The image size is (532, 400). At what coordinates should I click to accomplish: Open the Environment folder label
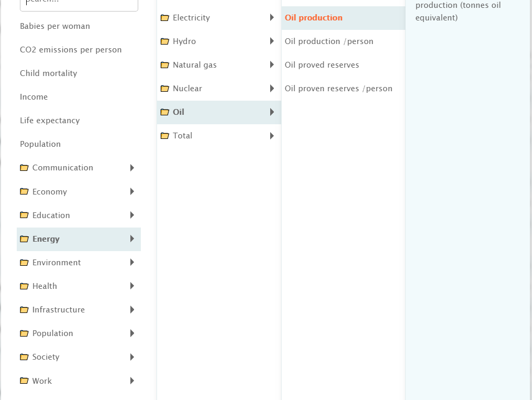pos(57,263)
